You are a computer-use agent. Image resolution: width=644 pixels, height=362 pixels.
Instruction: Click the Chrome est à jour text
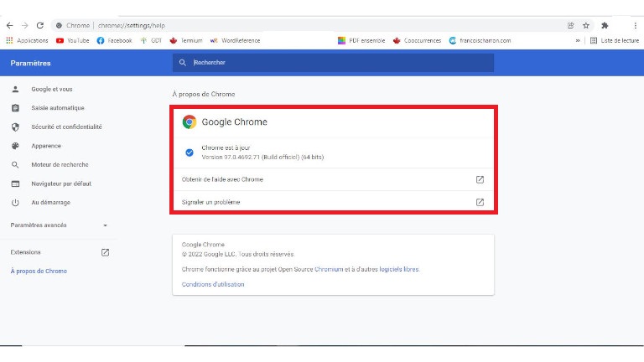[x=226, y=147]
